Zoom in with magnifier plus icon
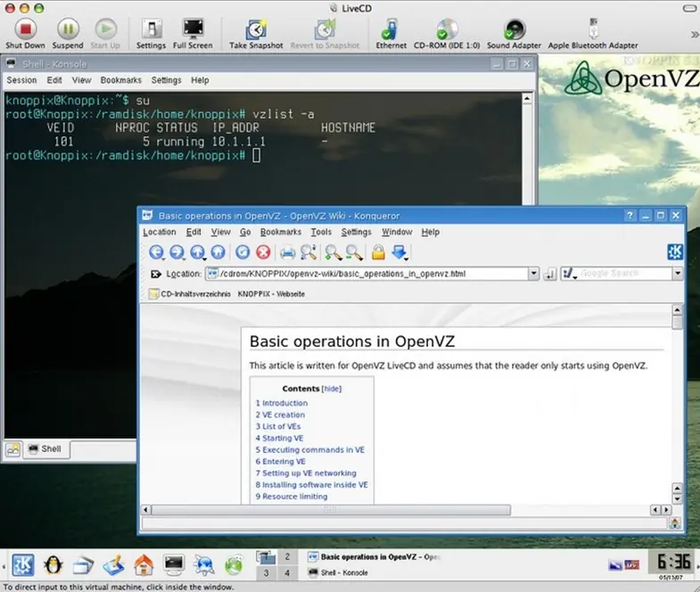 coord(333,252)
